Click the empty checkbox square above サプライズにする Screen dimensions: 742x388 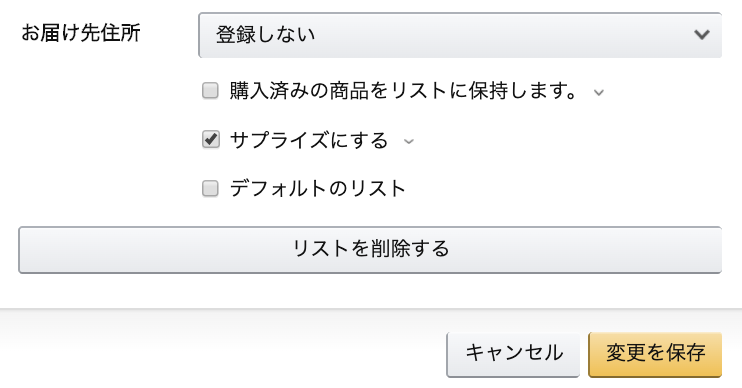[x=210, y=90]
